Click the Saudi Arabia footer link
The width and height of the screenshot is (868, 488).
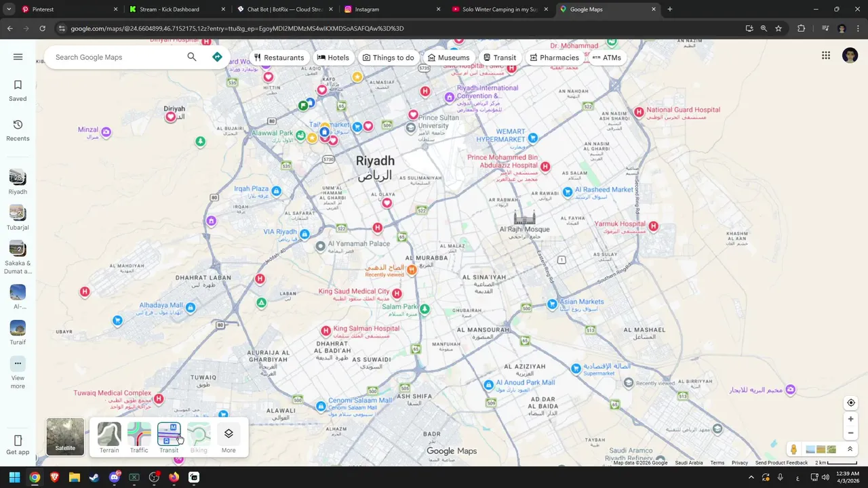688,463
